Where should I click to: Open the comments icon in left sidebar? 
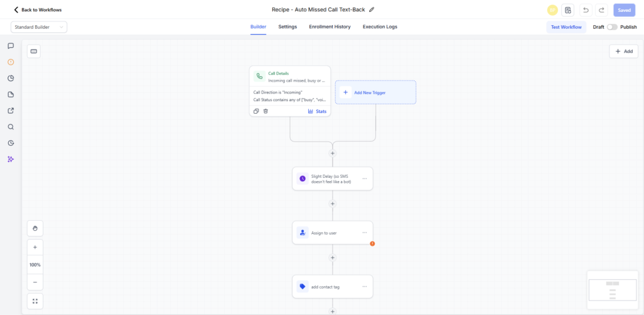coord(11,46)
